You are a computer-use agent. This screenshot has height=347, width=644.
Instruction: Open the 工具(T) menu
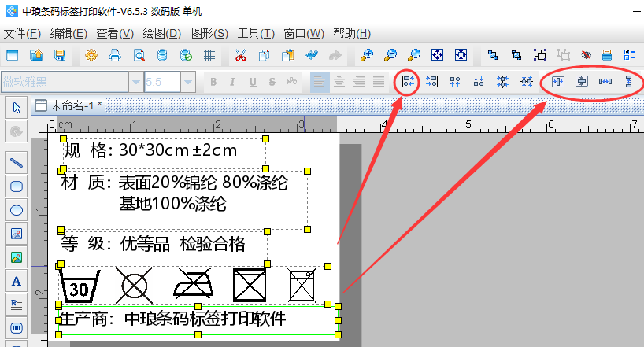coord(256,33)
